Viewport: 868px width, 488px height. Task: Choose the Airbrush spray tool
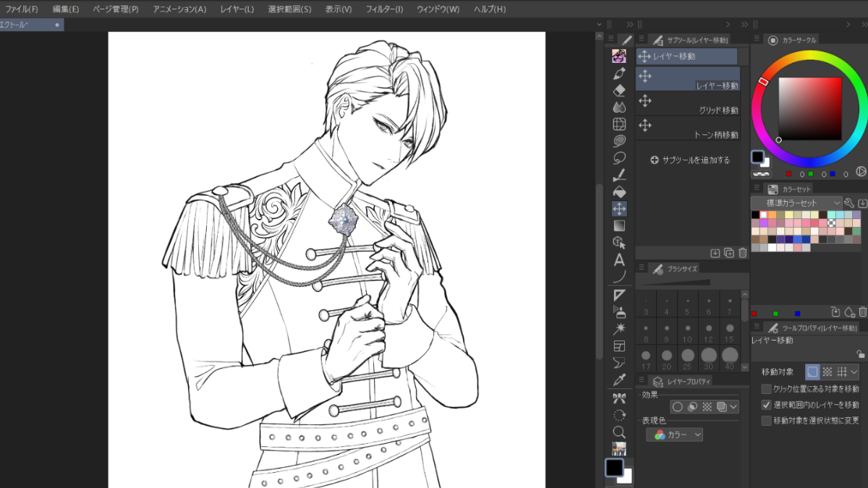pos(619,312)
